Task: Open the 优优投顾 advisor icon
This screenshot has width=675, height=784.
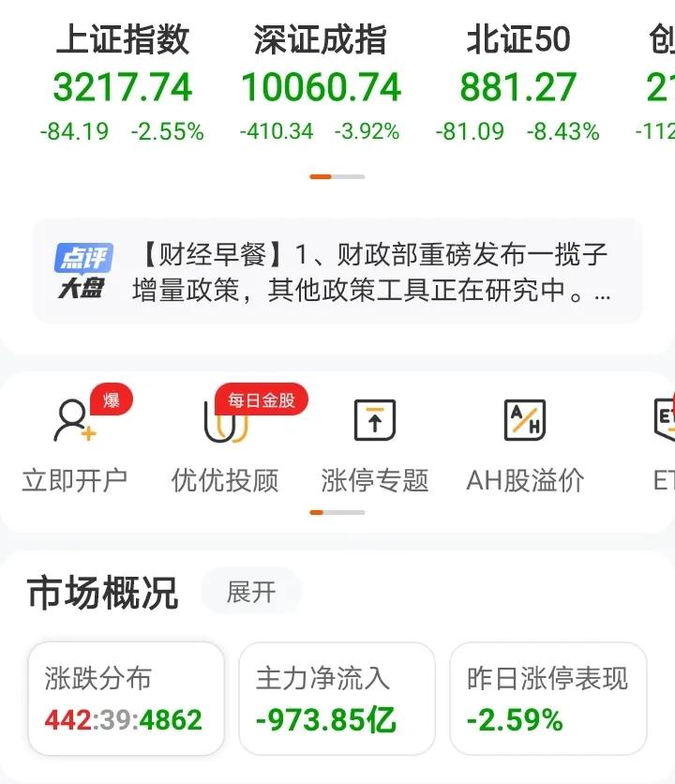Action: click(x=225, y=423)
